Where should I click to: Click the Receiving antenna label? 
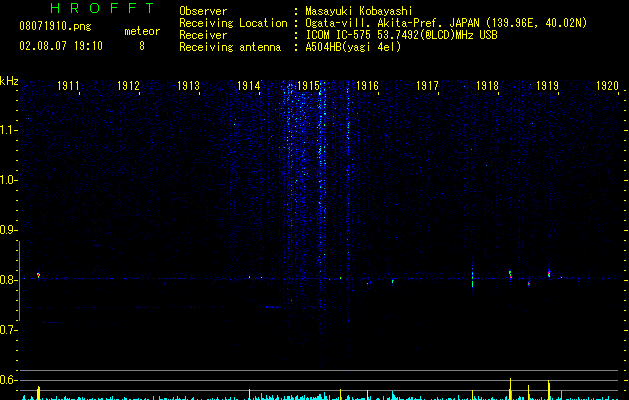[230, 47]
